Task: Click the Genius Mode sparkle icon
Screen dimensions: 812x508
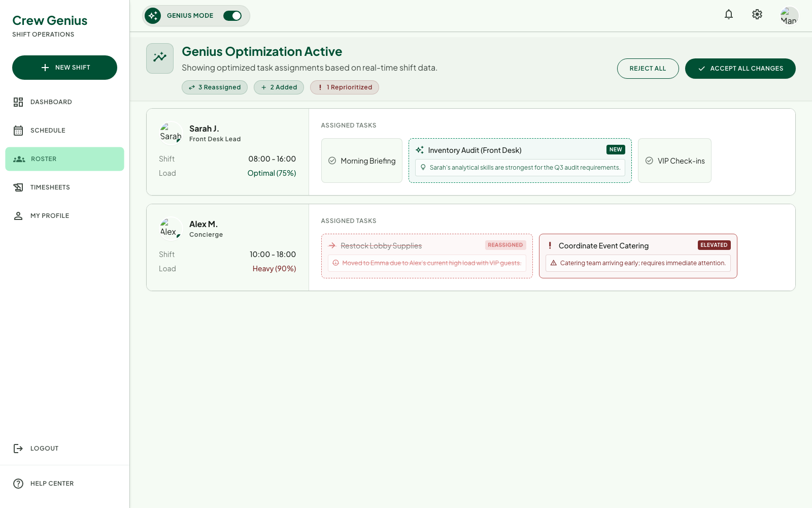Action: pyautogui.click(x=153, y=16)
